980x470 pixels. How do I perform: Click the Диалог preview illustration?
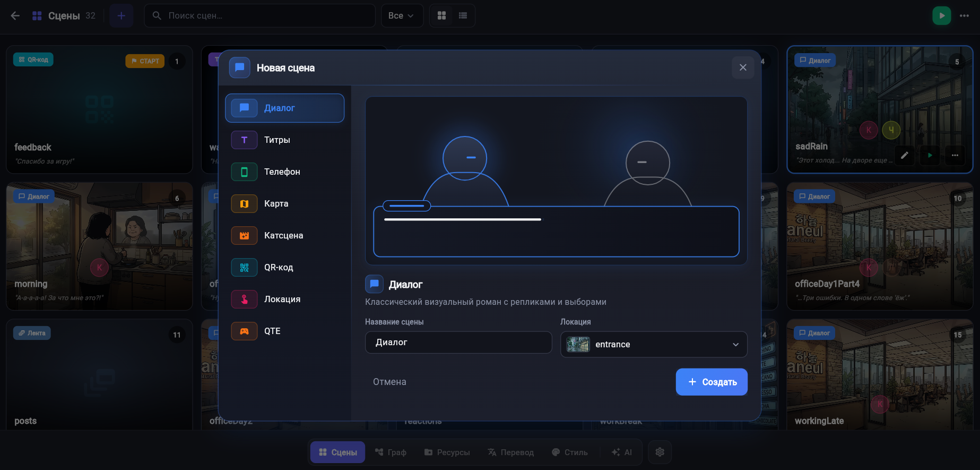coord(556,181)
